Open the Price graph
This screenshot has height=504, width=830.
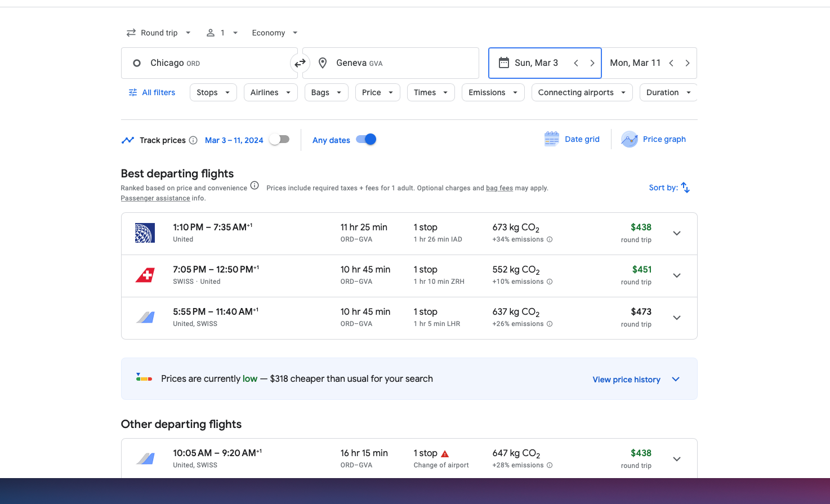coord(654,139)
